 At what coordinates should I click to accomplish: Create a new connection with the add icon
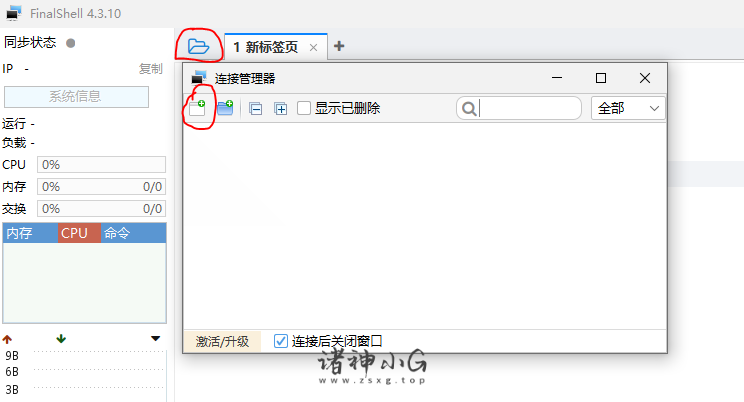[197, 108]
